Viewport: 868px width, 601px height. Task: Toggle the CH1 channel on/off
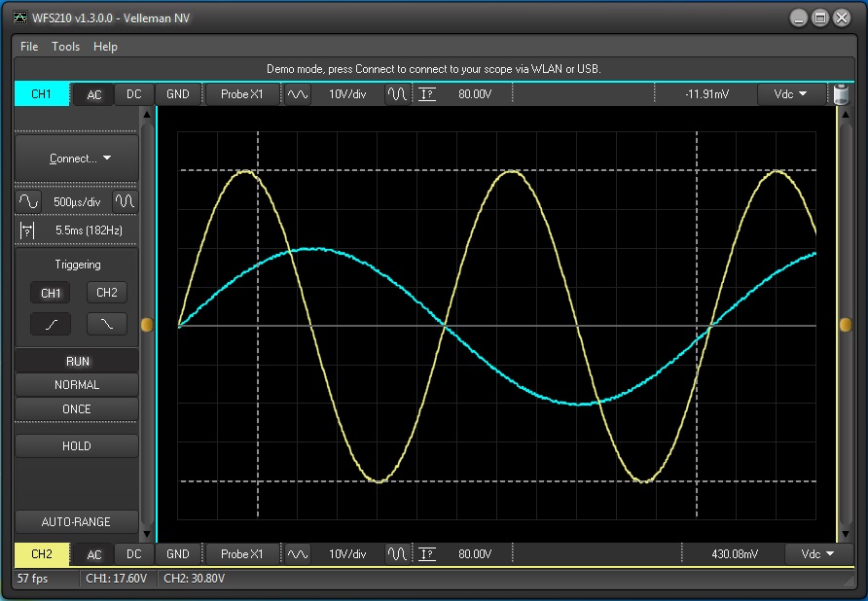click(41, 94)
